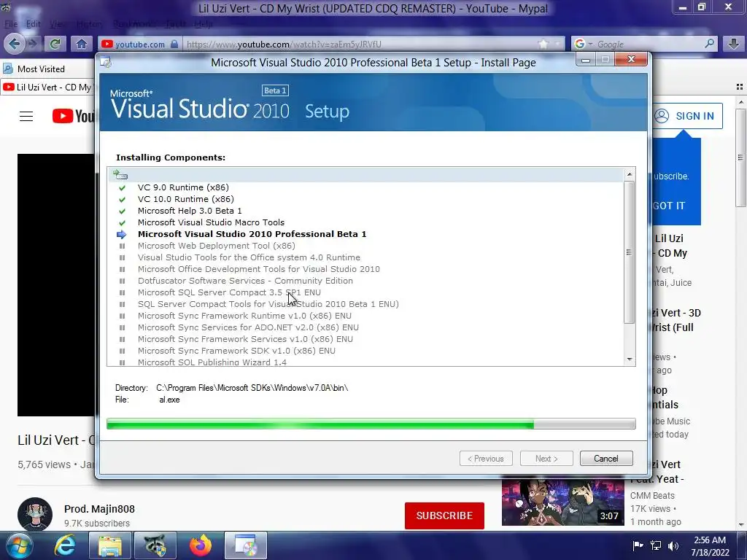Click the youtube.com site identity lock
The image size is (747, 560).
(174, 44)
